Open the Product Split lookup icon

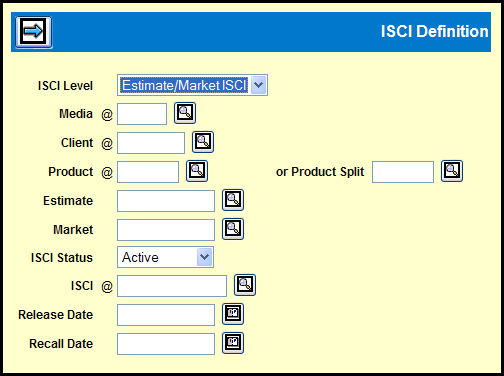[x=452, y=171]
